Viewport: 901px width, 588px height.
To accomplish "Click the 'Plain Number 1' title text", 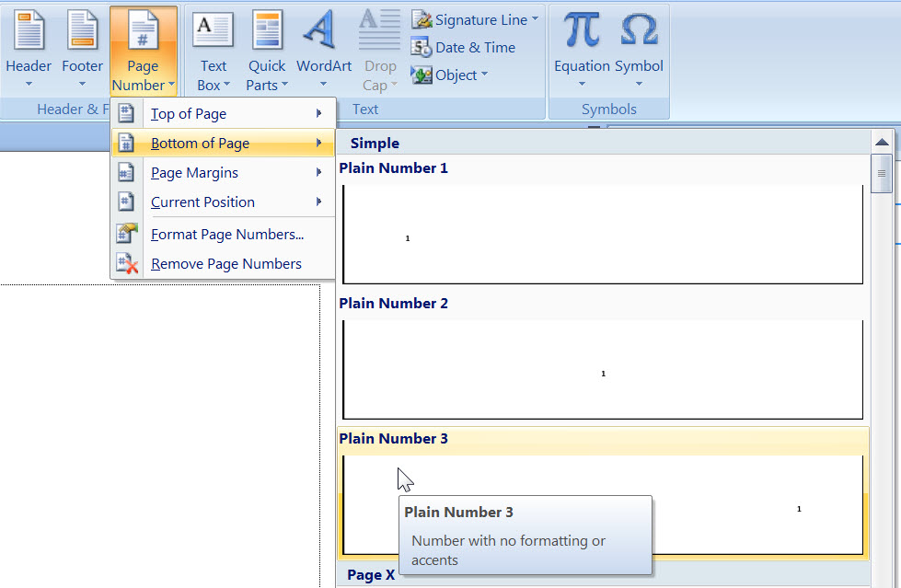I will [393, 167].
